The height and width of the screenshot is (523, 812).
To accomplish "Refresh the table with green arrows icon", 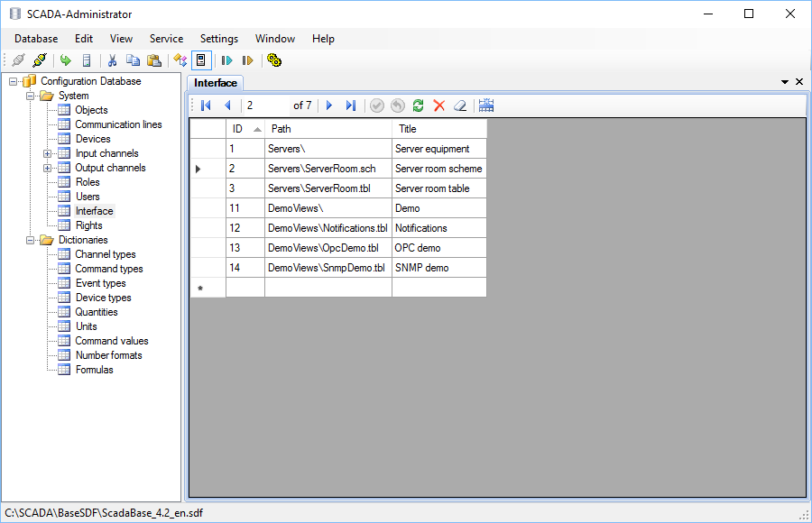I will (419, 106).
